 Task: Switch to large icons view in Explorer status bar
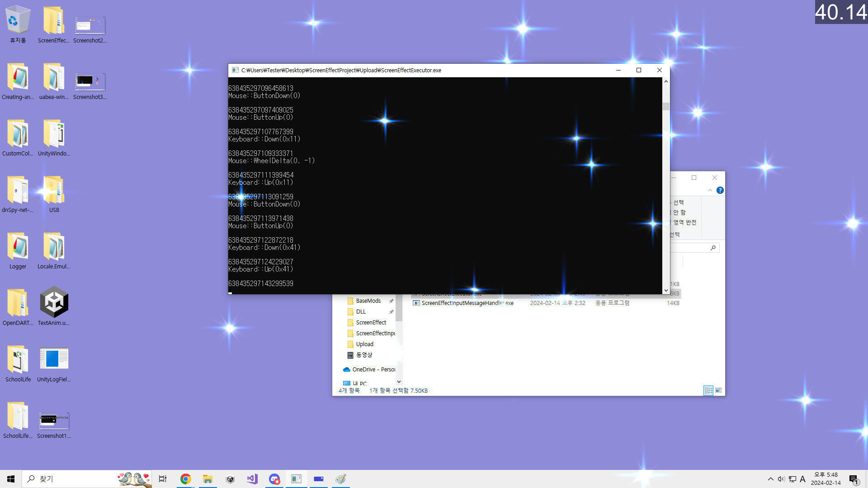[x=718, y=390]
